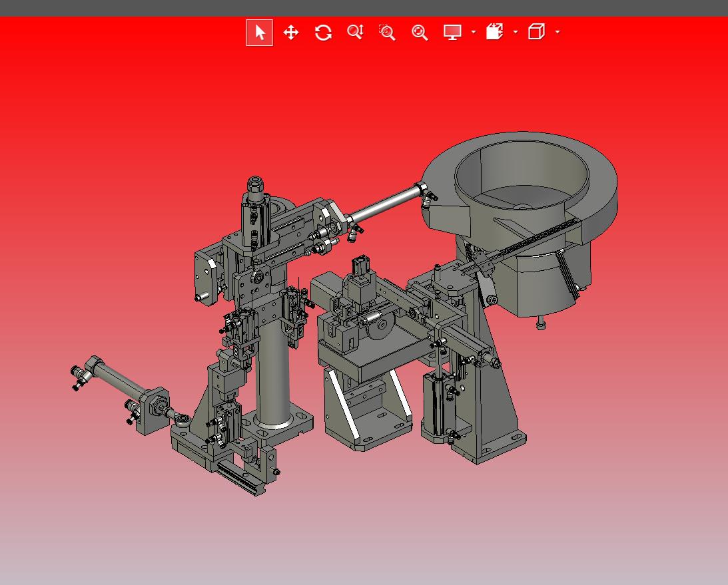The width and height of the screenshot is (728, 585).
Task: Open the cube view orientation dropdown
Action: click(x=557, y=32)
